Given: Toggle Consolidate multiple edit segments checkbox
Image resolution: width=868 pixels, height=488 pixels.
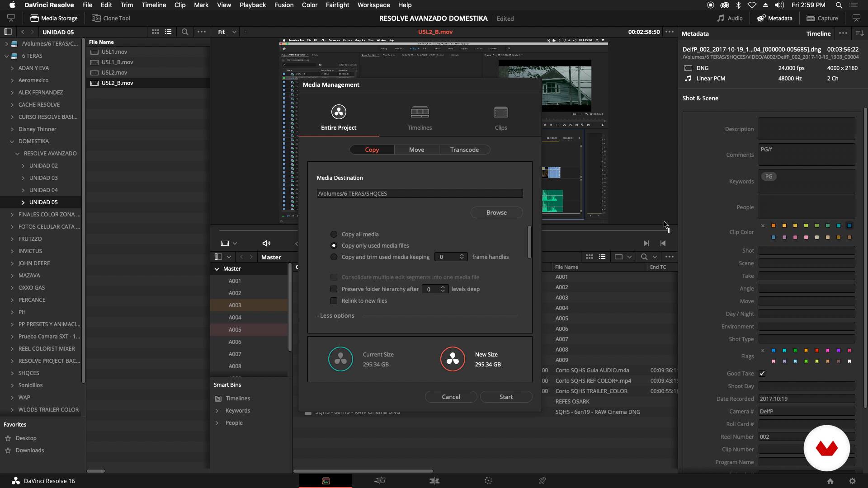Looking at the screenshot, I should [x=334, y=277].
